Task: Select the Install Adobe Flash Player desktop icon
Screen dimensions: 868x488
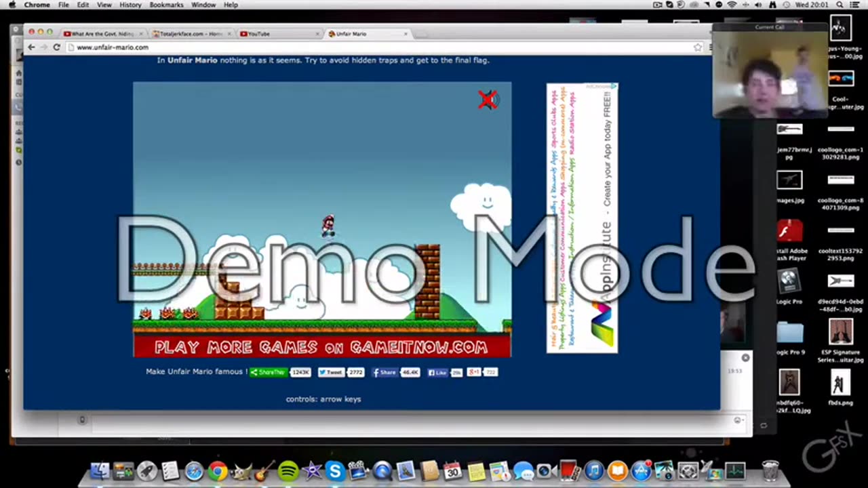Action: 790,240
